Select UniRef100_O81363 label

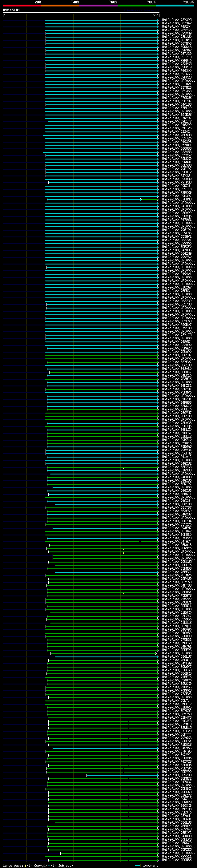(x=176, y=91)
